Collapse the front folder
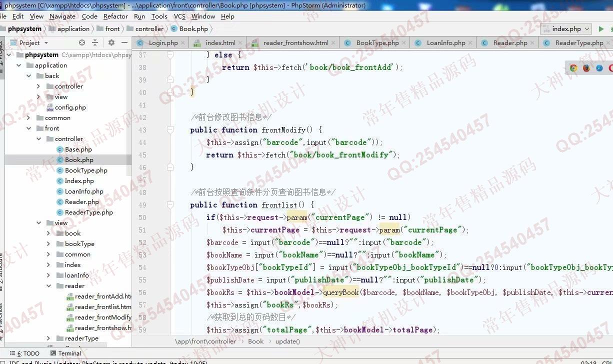Screen dimensions: 613x364 tap(29, 128)
